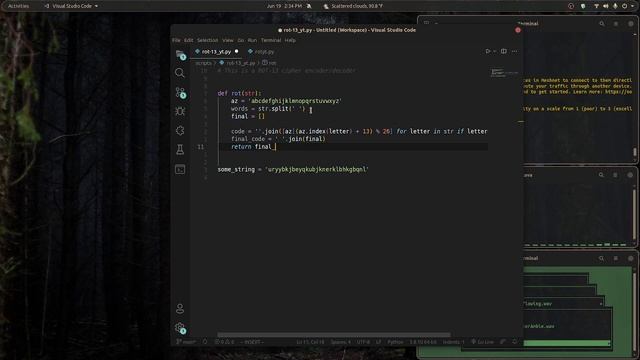Click the 'def rot(str):' code line
Viewport: 640px width, 360px height.
tap(240, 93)
